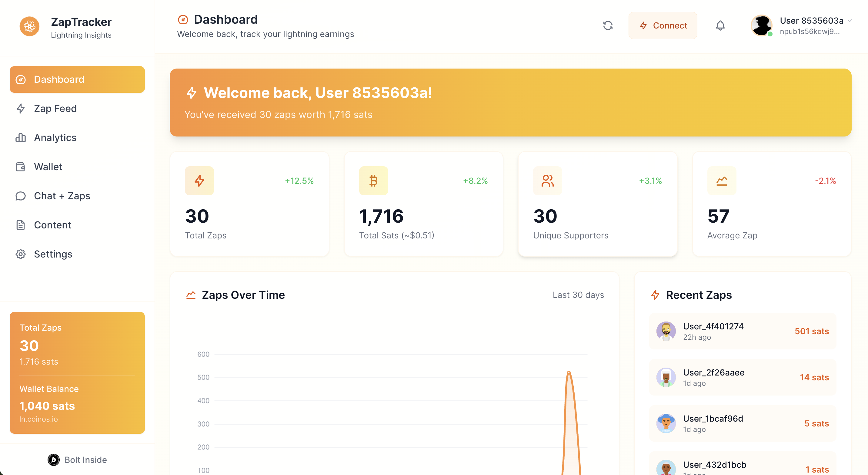Click the ln.coinos.io wallet link

click(38, 419)
